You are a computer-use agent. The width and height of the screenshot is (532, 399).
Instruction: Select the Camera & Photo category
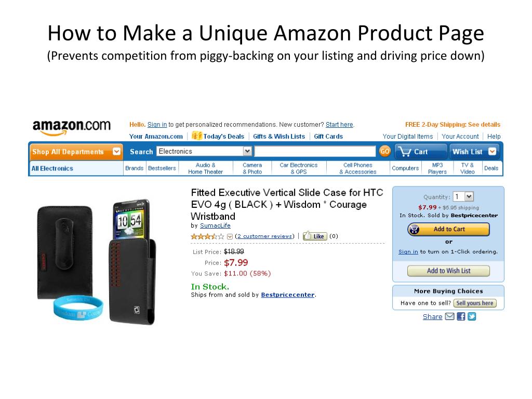[252, 168]
